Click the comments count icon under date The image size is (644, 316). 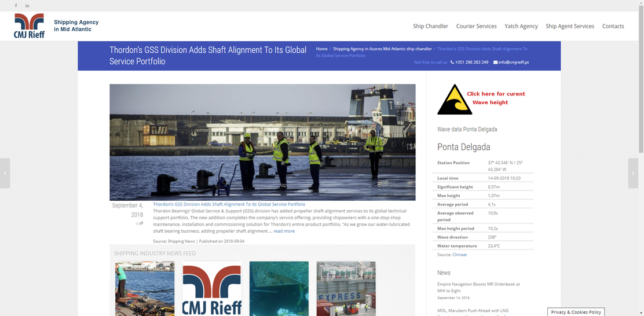[x=140, y=223]
